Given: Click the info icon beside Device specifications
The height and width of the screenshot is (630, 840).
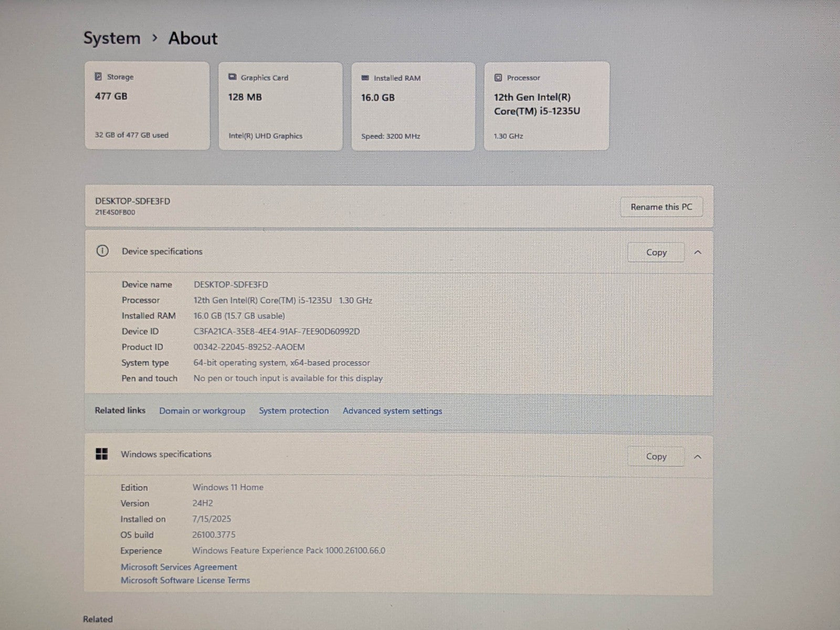Looking at the screenshot, I should point(102,251).
